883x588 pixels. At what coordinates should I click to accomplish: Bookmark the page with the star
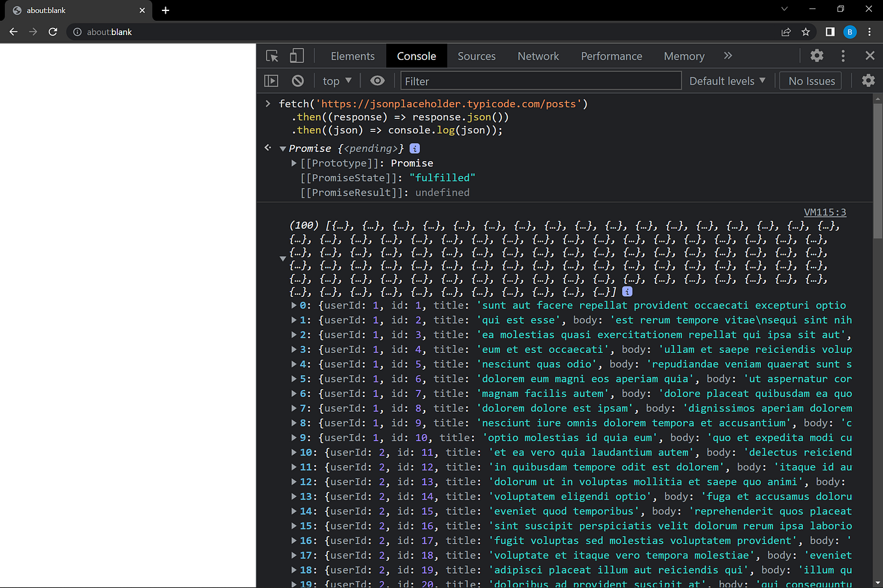806,31
